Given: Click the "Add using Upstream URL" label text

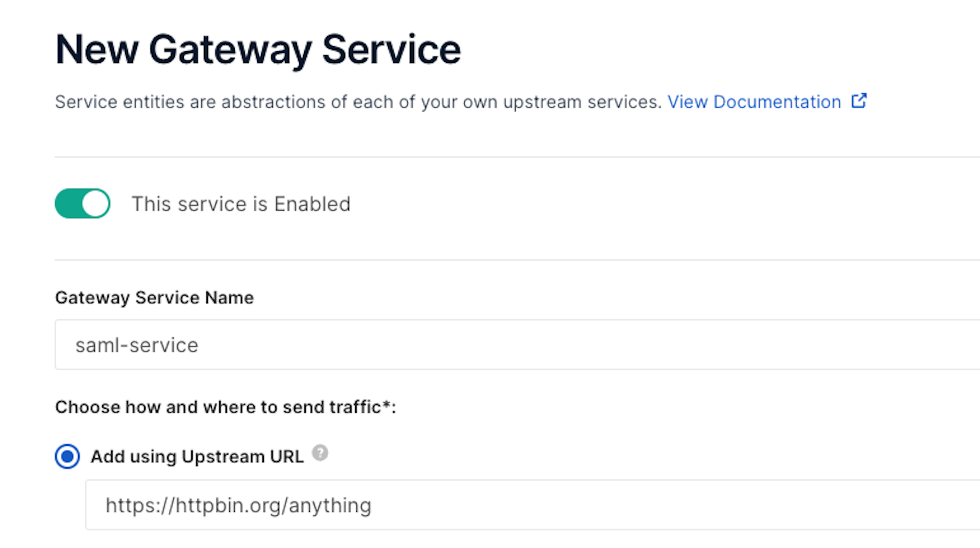Looking at the screenshot, I should pyautogui.click(x=197, y=456).
